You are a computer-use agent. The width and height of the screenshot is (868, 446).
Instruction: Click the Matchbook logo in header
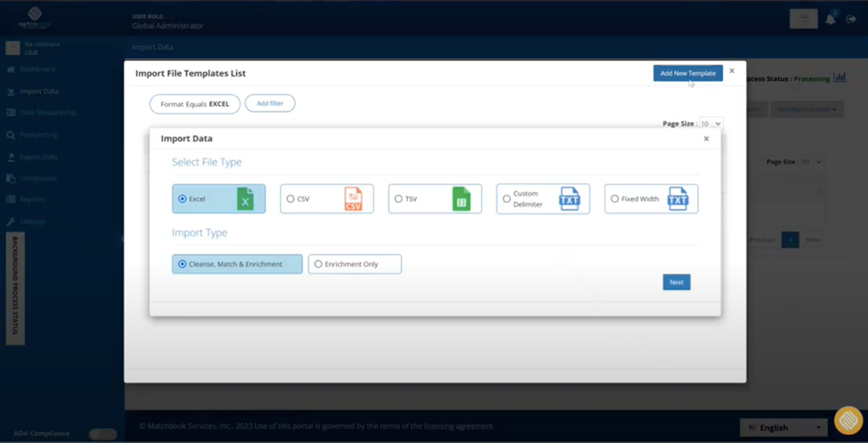click(x=34, y=17)
